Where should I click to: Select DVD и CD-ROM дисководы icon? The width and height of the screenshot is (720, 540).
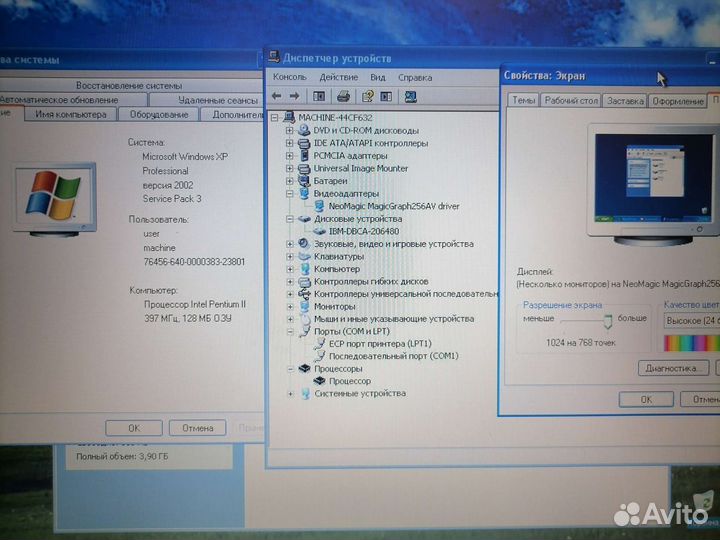[304, 130]
